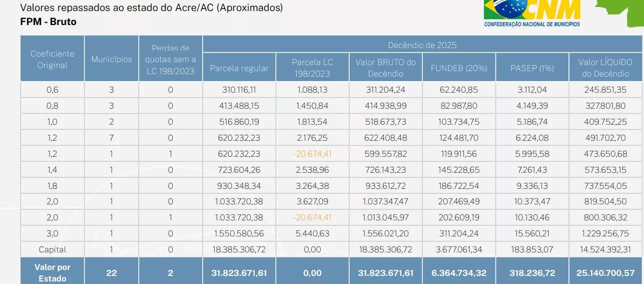Click the FPM - Bruto heading
This screenshot has width=644, height=284.
click(x=48, y=22)
